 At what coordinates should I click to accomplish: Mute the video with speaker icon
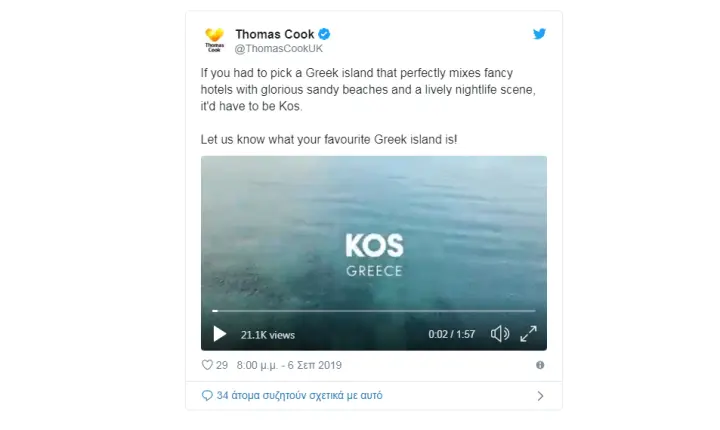(x=500, y=334)
